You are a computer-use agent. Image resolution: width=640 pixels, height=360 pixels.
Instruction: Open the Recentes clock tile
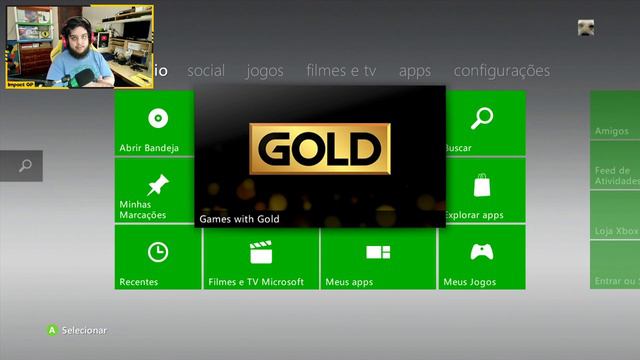[158, 257]
